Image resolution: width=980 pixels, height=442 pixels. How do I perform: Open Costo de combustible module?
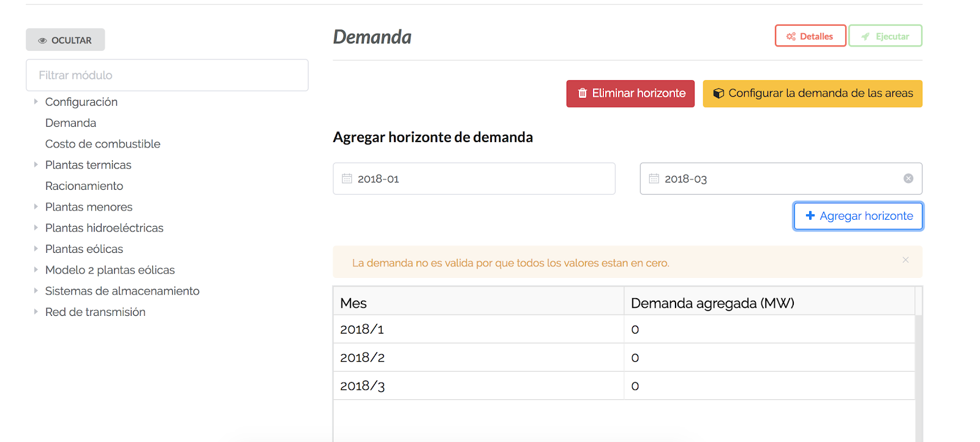coord(103,144)
